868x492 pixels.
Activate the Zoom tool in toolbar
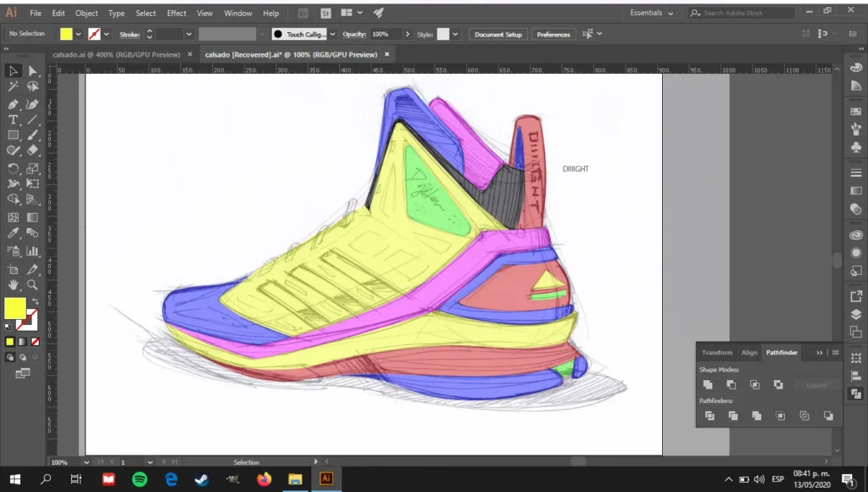click(x=33, y=285)
